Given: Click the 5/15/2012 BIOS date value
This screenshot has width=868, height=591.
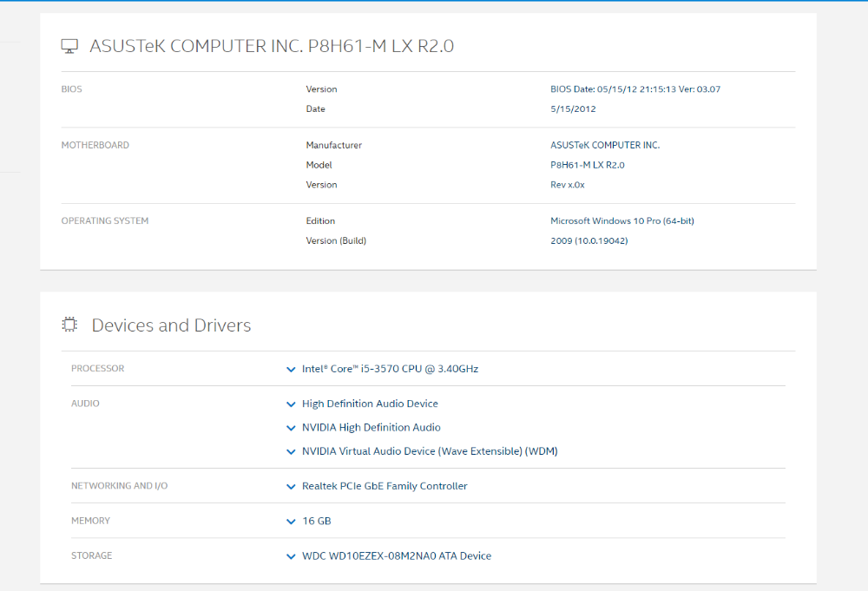Looking at the screenshot, I should tap(573, 109).
